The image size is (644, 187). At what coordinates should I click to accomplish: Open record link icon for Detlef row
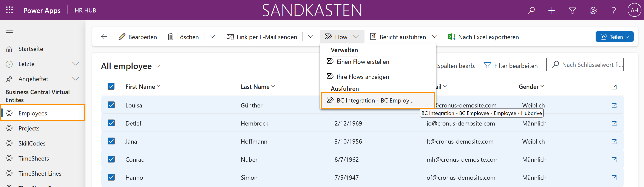click(x=614, y=123)
